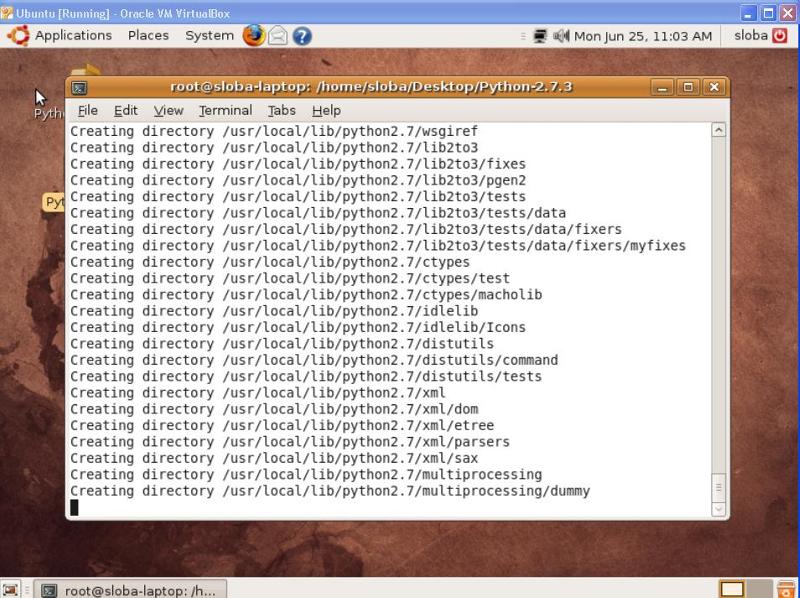Click the Ubuntu logo icon
Screen dimensions: 800x598
[18, 36]
